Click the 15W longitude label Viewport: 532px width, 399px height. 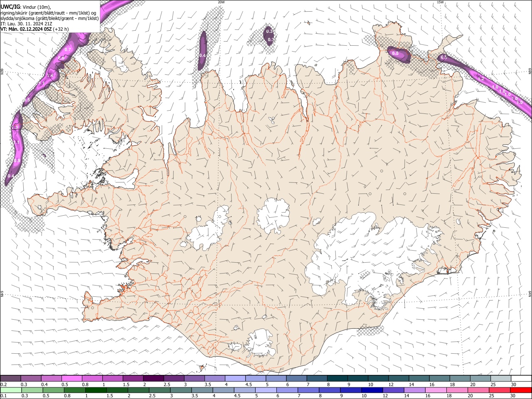click(440, 2)
